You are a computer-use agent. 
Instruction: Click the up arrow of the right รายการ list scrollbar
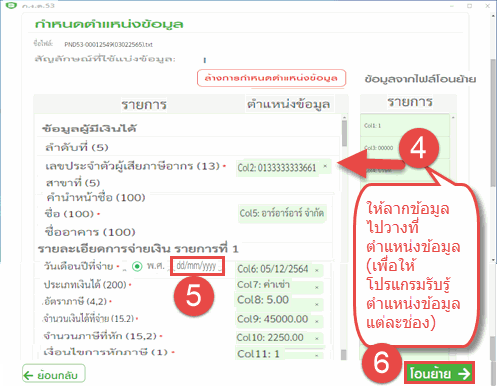click(x=453, y=117)
